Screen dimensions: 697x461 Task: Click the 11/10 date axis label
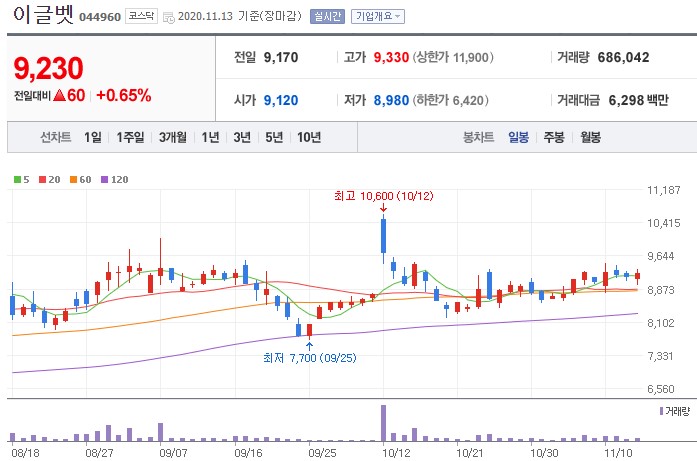click(x=618, y=453)
